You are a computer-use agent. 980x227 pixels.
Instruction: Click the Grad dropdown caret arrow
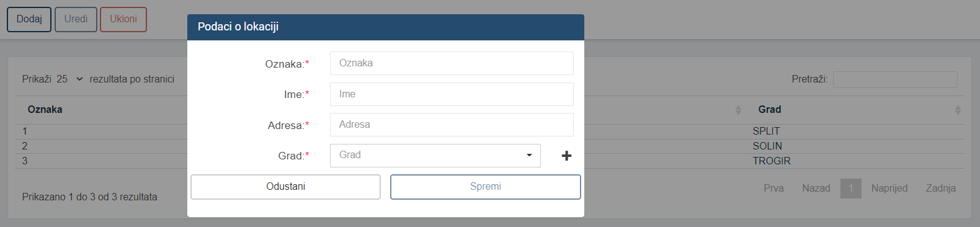tap(529, 155)
